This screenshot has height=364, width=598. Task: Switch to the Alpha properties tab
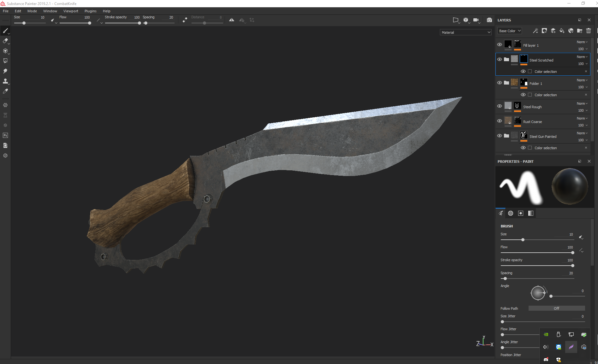pos(511,213)
